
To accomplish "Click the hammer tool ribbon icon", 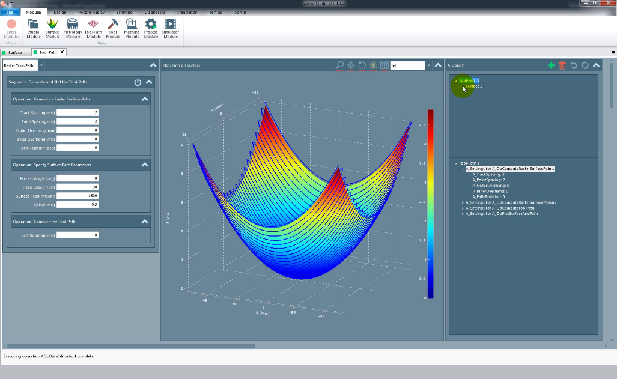I will (x=113, y=24).
